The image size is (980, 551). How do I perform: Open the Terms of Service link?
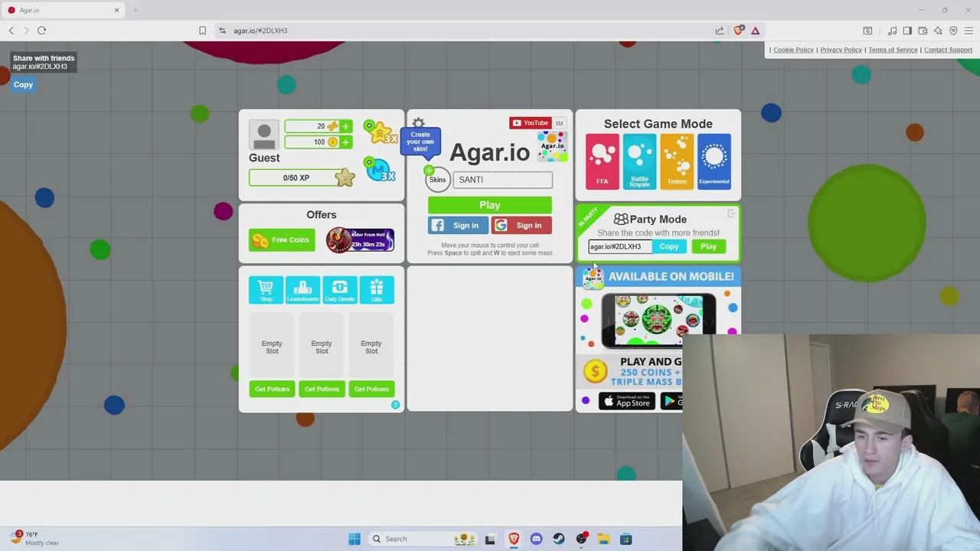click(x=893, y=50)
